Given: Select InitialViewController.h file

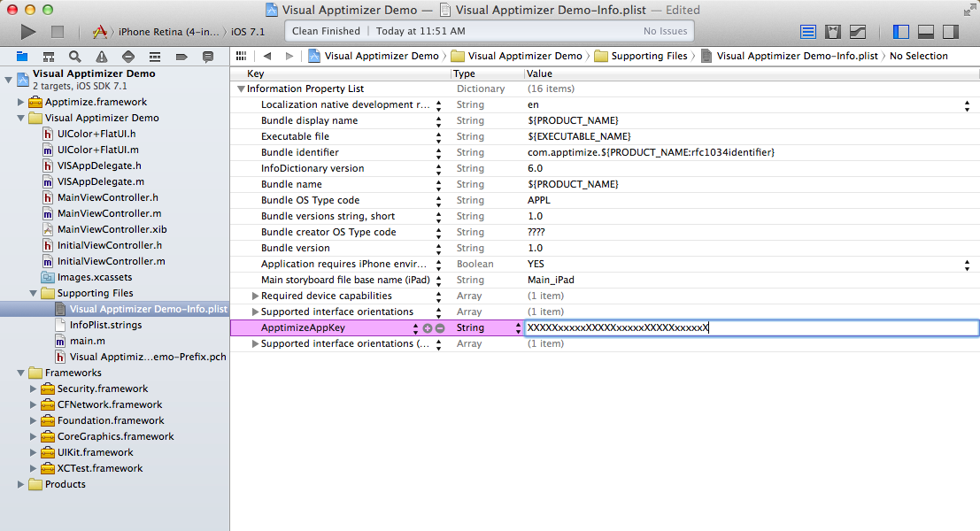Looking at the screenshot, I should (110, 245).
